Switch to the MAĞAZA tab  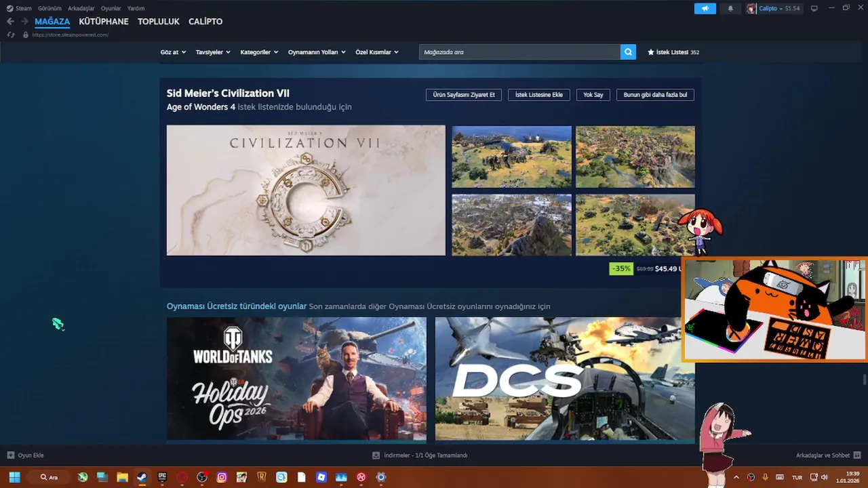coord(52,22)
